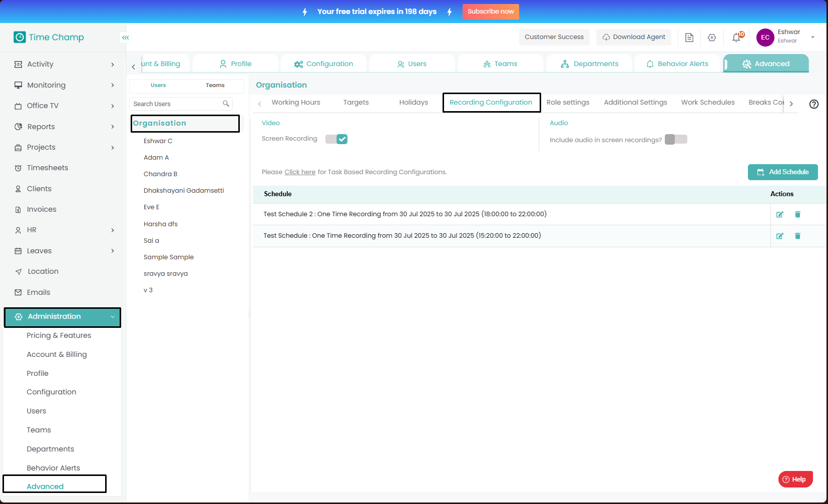Open the Eshwar user profile dropdown

click(x=812, y=37)
